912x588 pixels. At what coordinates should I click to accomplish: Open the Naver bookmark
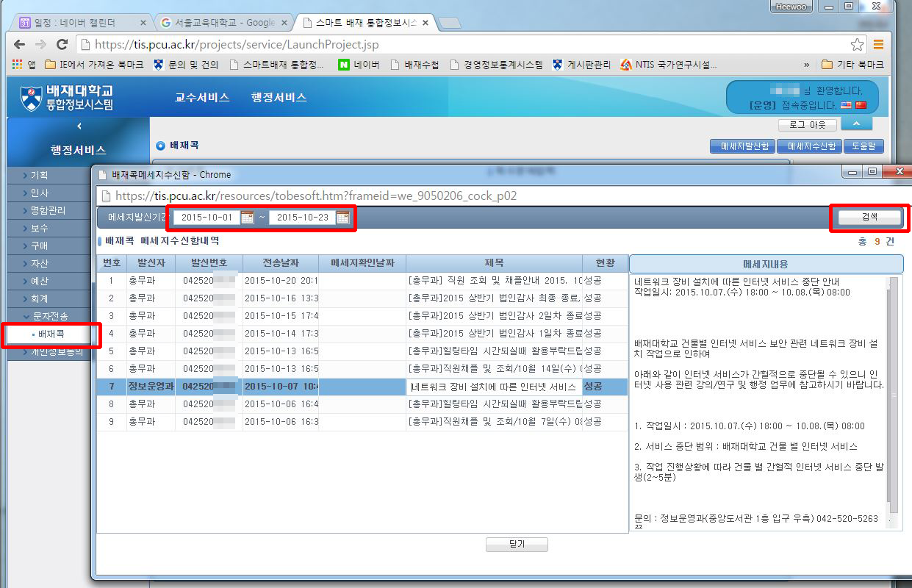(359, 65)
